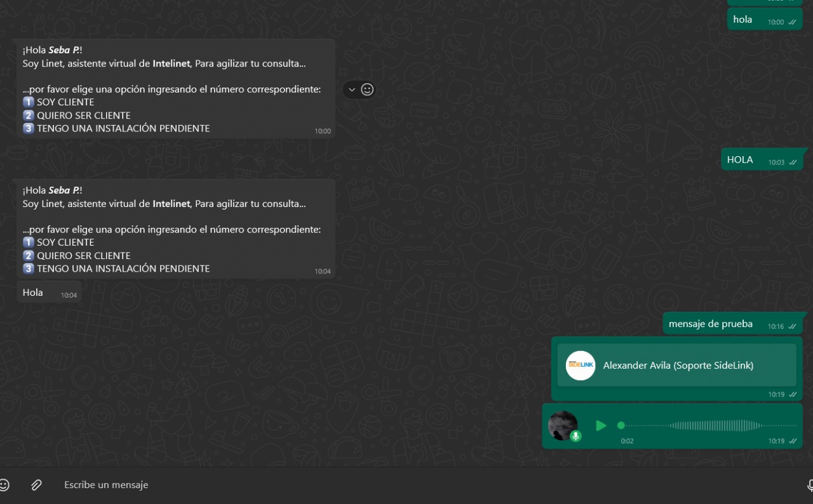This screenshot has height=504, width=813.
Task: Click the SideLink logo avatar
Action: [x=581, y=366]
